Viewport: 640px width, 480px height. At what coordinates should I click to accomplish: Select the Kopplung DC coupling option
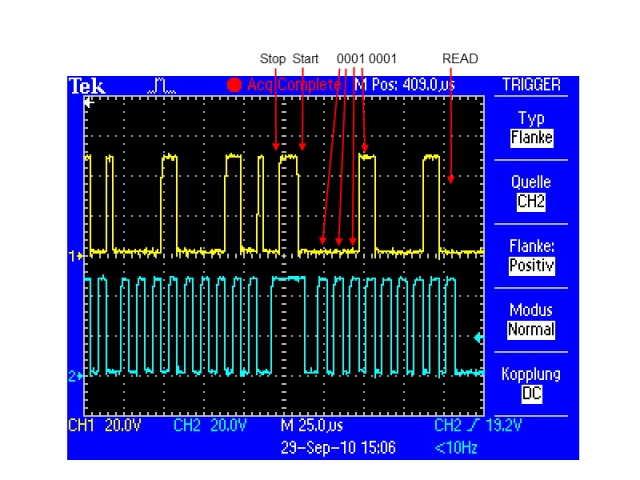[531, 384]
